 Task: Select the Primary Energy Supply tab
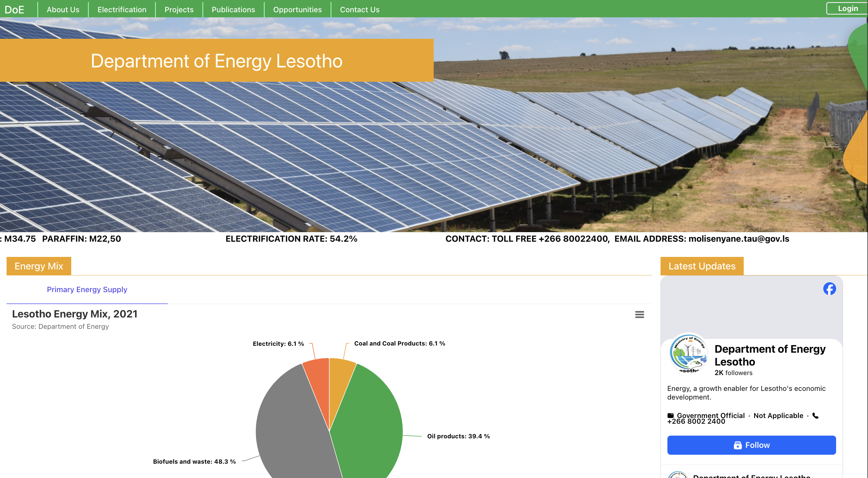pyautogui.click(x=87, y=289)
